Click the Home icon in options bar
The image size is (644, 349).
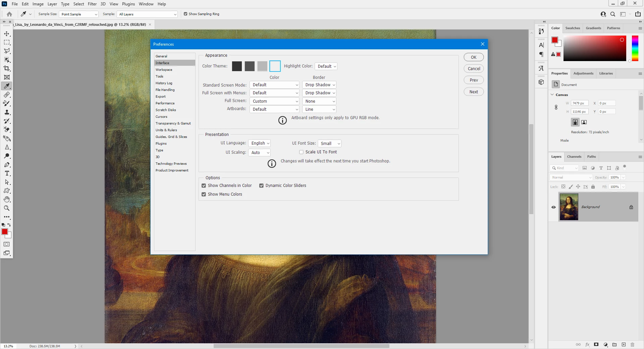pyautogui.click(x=9, y=14)
